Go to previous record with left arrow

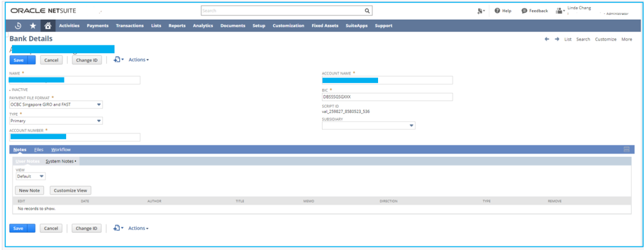click(x=547, y=39)
